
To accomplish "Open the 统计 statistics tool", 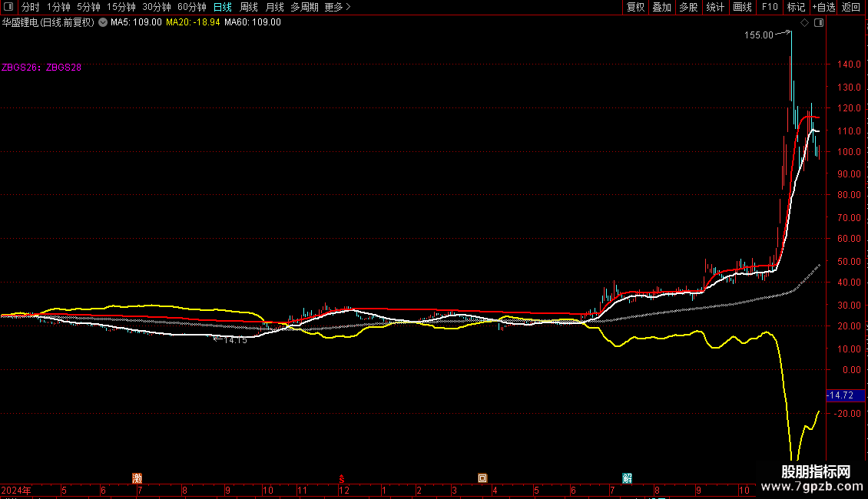I will (715, 7).
